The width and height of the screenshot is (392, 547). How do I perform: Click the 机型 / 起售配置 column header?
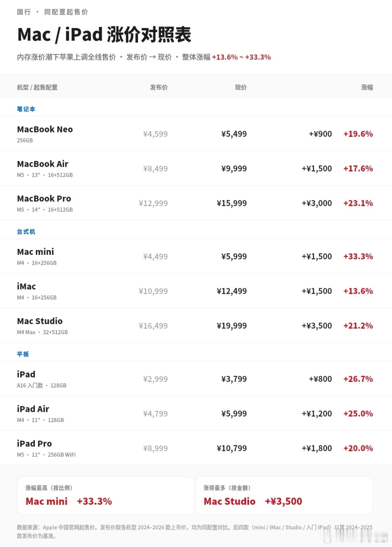(37, 87)
